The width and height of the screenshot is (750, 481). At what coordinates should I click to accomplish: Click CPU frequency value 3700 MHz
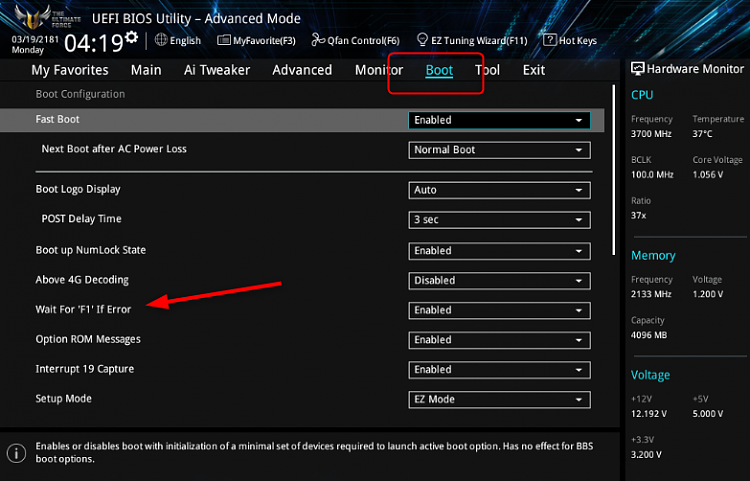(x=651, y=134)
